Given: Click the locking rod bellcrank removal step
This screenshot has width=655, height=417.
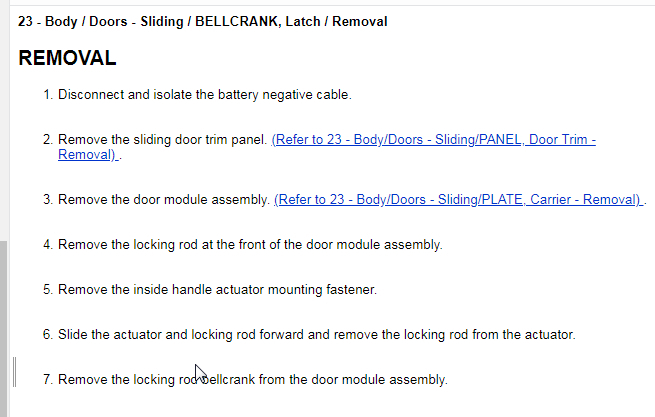Looking at the screenshot, I should (252, 380).
